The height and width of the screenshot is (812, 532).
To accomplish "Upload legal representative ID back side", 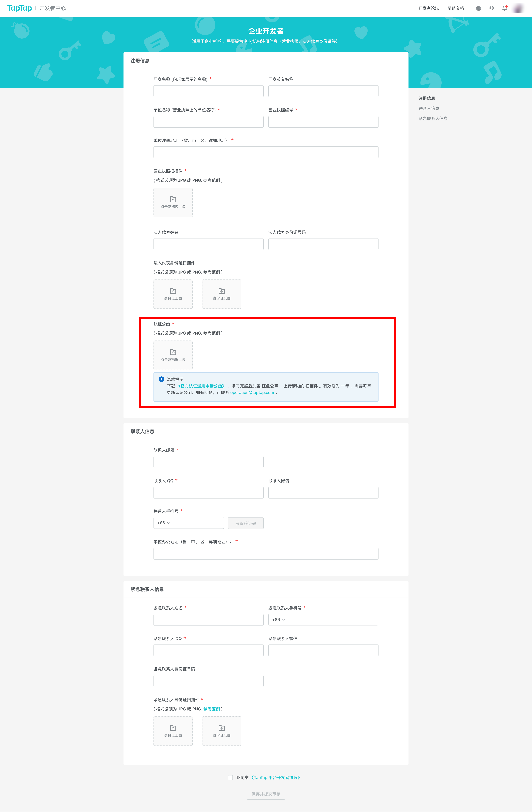I will coord(222,294).
